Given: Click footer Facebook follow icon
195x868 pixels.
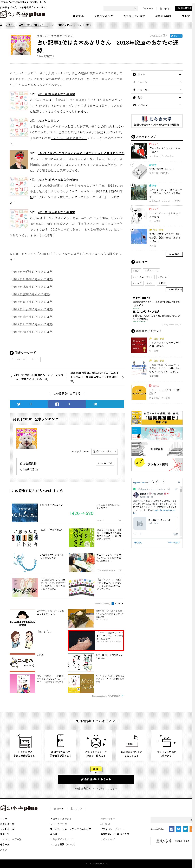Looking at the screenshot, I should pos(172,829).
